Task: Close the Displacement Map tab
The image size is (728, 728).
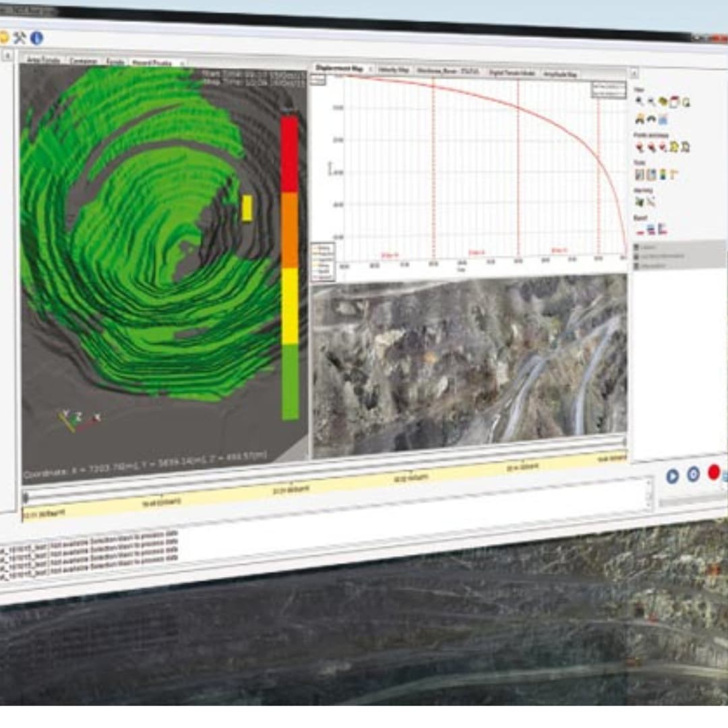Action: coord(370,69)
